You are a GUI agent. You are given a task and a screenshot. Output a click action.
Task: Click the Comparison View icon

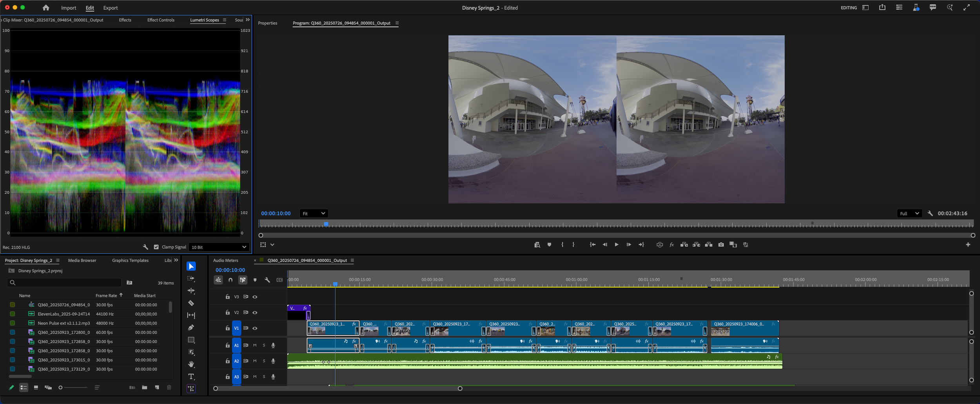733,245
